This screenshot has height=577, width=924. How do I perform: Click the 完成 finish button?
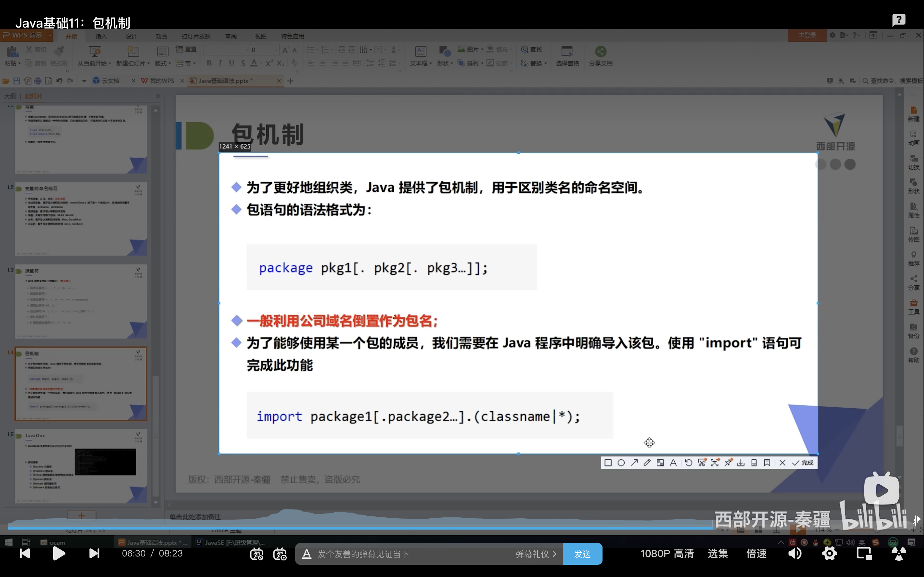803,463
